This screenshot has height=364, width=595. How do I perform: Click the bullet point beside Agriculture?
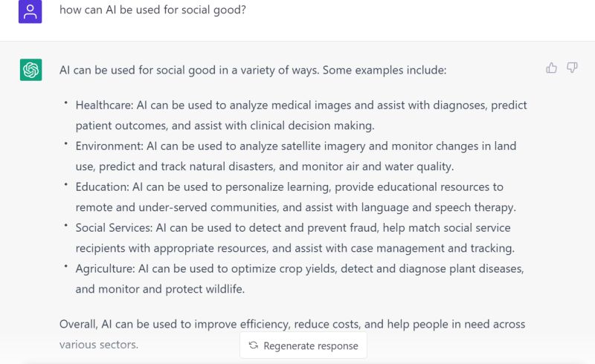65,267
